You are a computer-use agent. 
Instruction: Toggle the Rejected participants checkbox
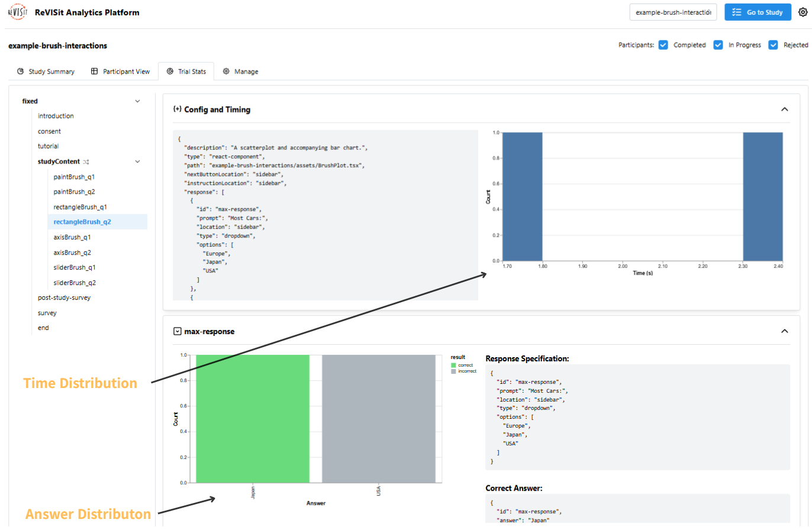coord(773,45)
